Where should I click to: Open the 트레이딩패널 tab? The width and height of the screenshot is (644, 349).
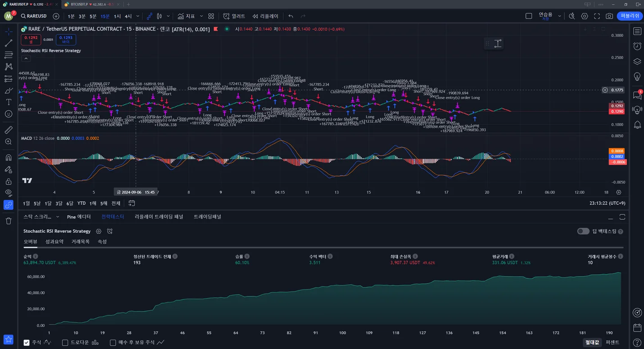point(208,217)
